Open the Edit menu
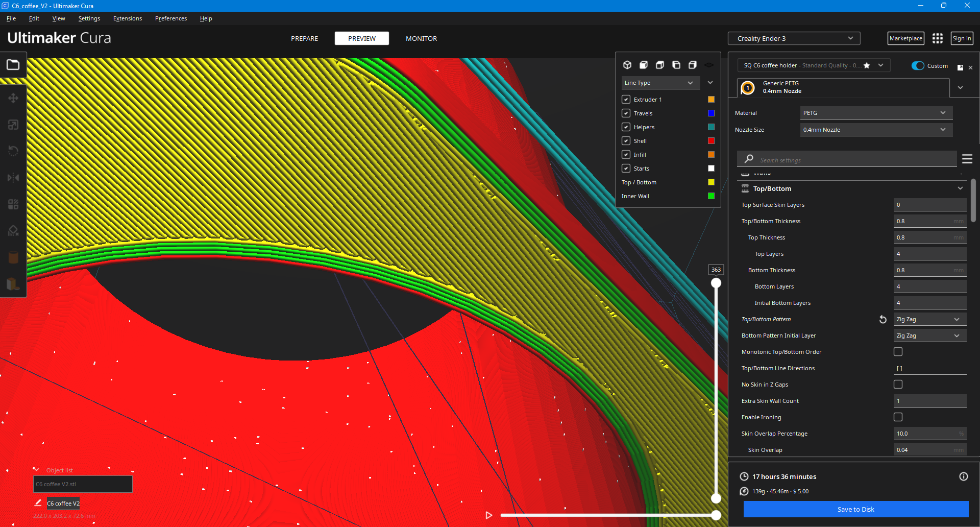Screen dimensions: 980x527 pos(34,18)
